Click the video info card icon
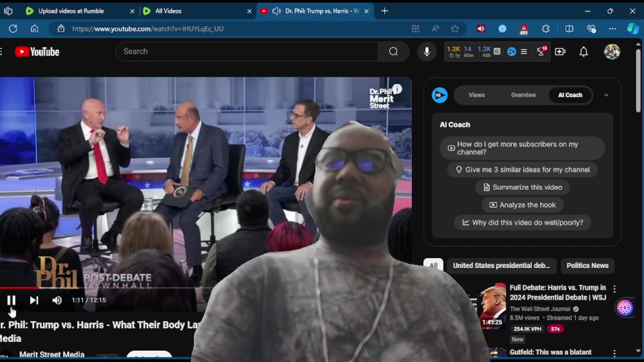Viewport: 644px width, 362px height. (x=397, y=89)
